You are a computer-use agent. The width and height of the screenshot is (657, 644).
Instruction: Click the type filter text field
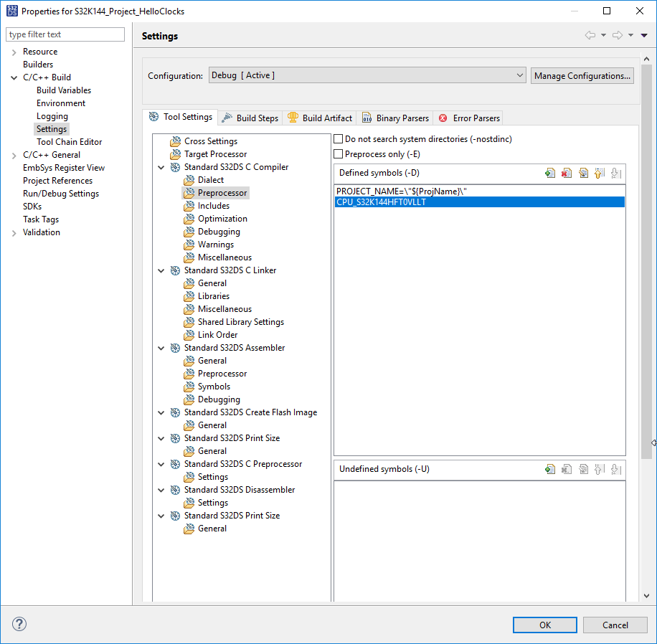point(65,34)
